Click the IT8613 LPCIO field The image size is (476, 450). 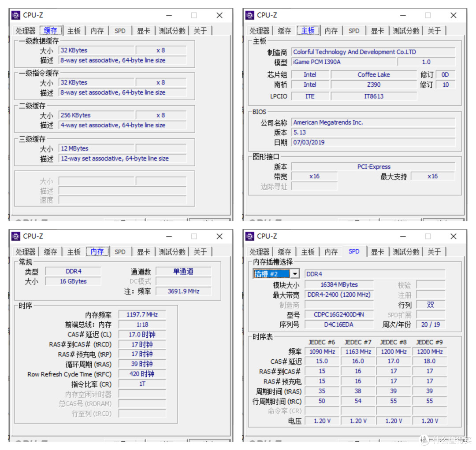point(374,96)
